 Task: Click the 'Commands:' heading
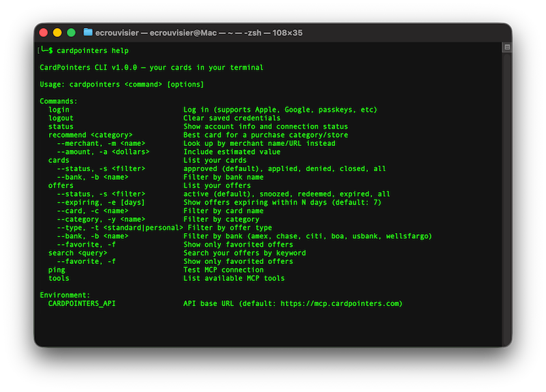pyautogui.click(x=59, y=101)
